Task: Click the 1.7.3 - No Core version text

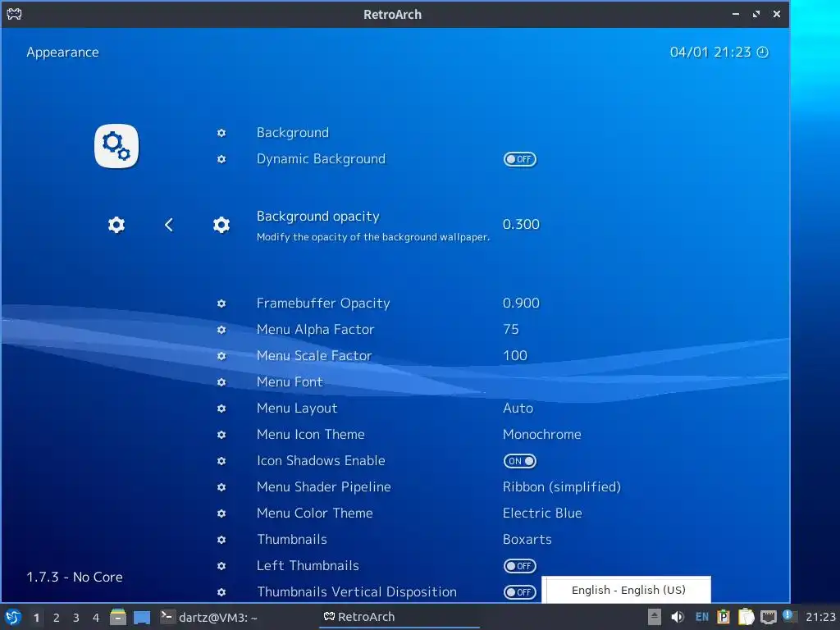Action: 75,577
